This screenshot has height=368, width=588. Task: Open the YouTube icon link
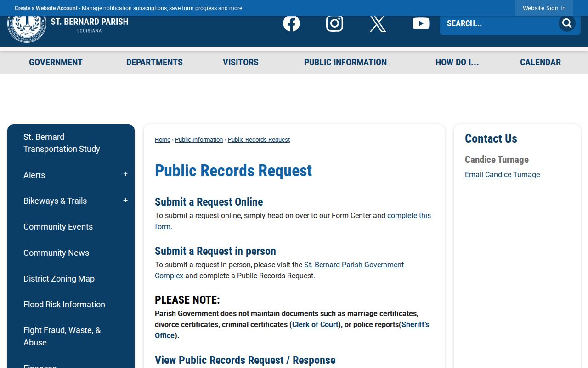pyautogui.click(x=421, y=23)
